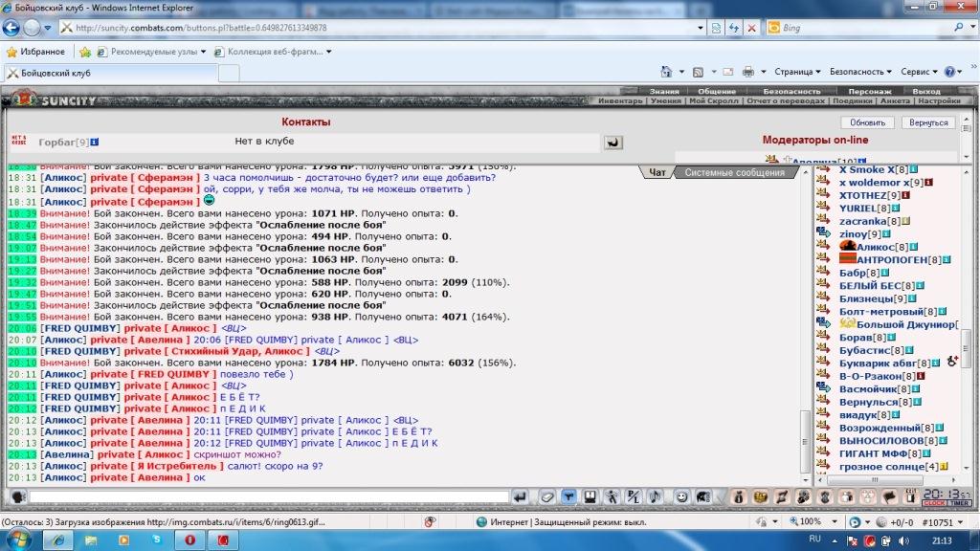980x551 pixels.
Task: Click the arrow button in Горбаг contact row
Action: point(613,143)
